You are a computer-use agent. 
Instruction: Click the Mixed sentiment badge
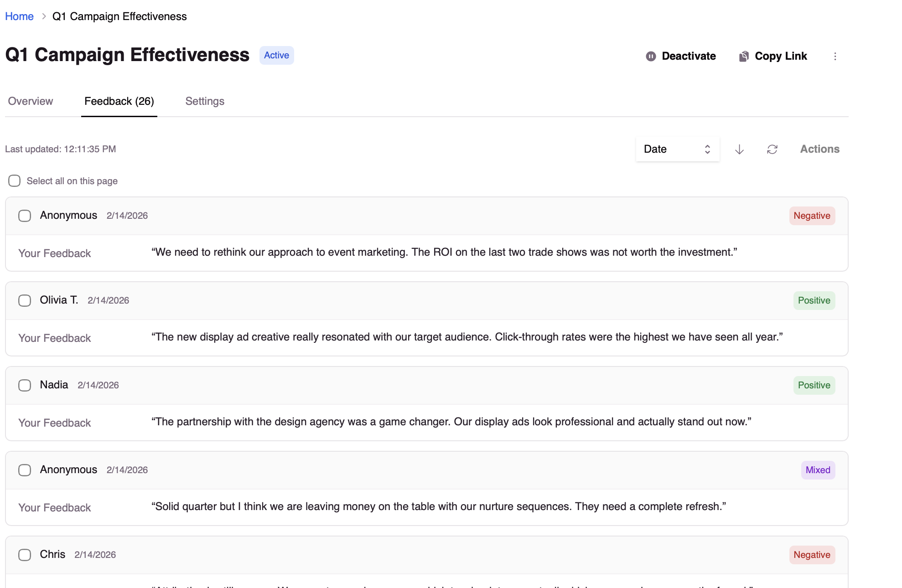pos(818,470)
